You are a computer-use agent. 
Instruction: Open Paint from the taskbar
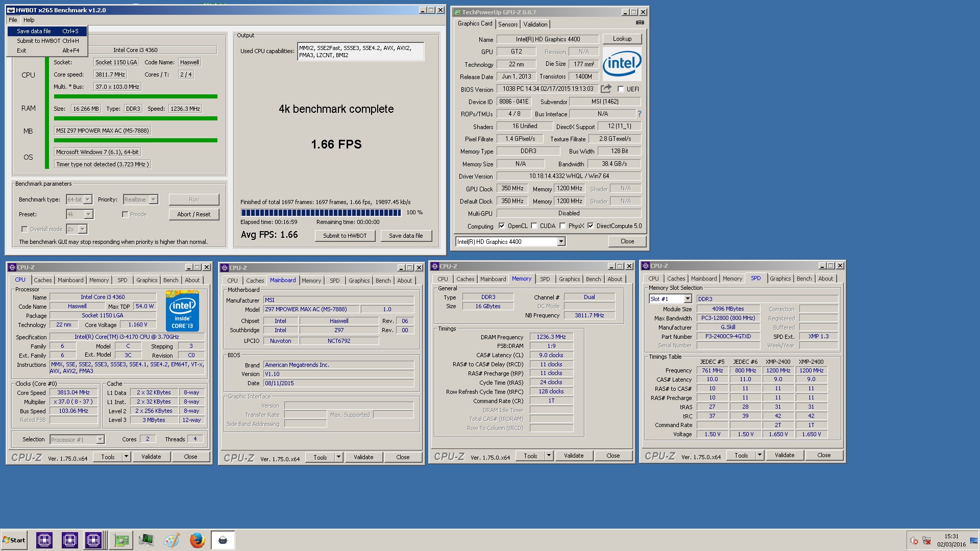(171, 540)
